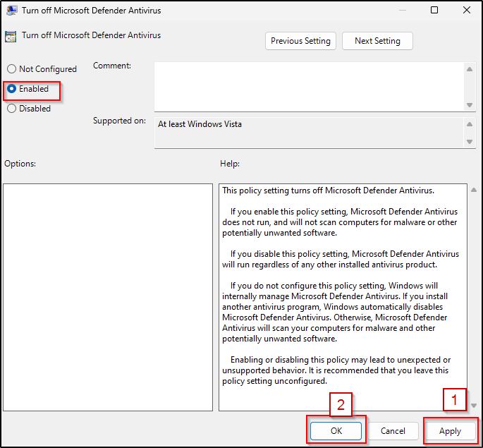Click inside the empty Options pane
The height and width of the screenshot is (448, 483).
coord(108,297)
